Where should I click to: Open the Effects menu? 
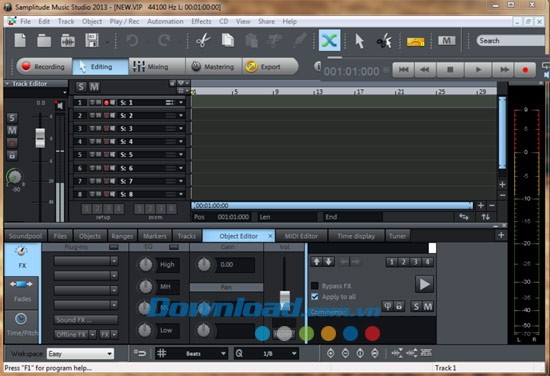[201, 21]
